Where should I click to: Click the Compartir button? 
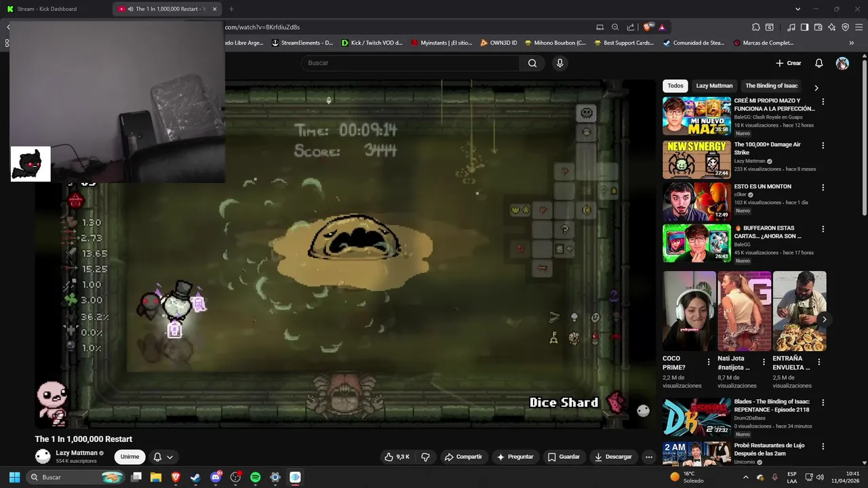463,457
